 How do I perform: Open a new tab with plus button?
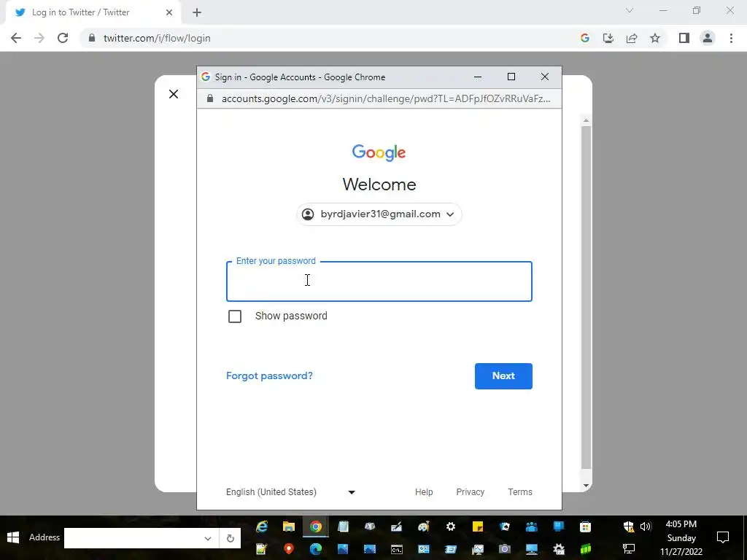[197, 12]
